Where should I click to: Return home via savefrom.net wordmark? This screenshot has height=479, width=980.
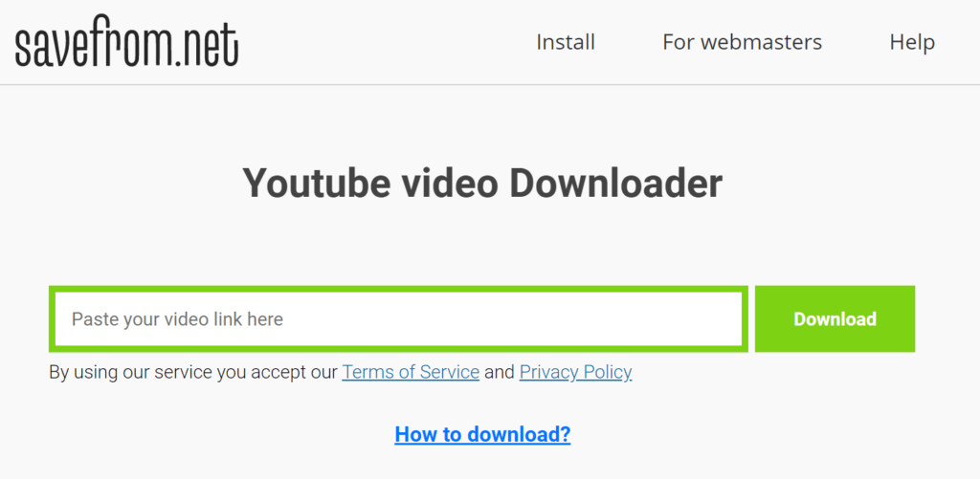(x=127, y=46)
